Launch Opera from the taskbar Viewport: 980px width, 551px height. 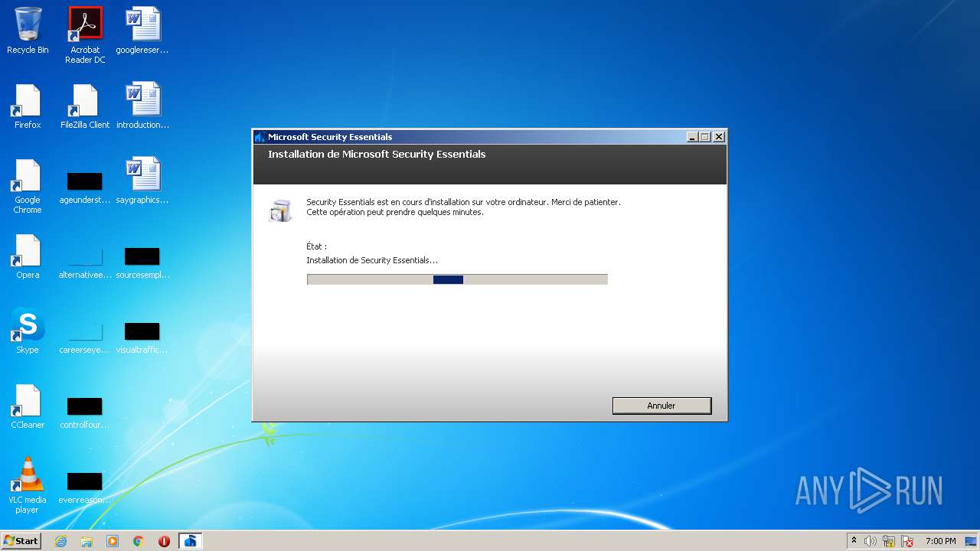[164, 541]
